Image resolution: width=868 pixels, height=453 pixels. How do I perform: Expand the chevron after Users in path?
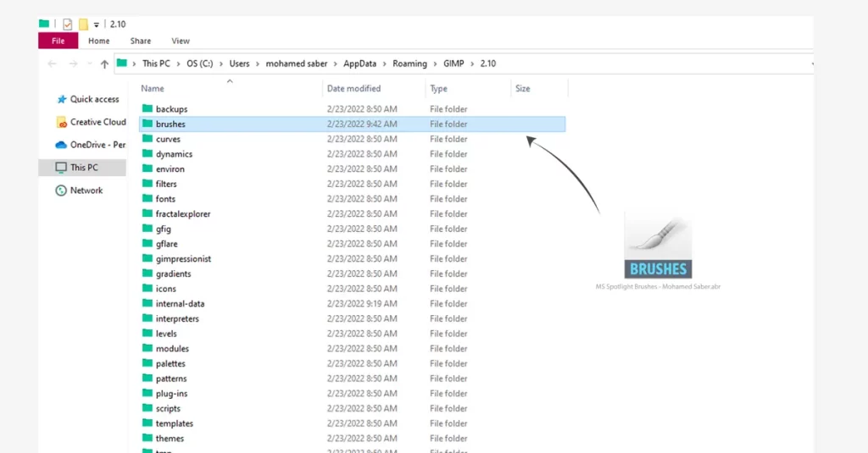pos(258,64)
